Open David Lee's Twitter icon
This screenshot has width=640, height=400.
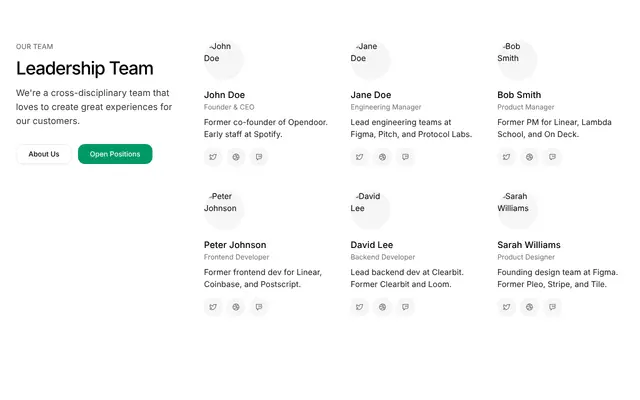360,307
